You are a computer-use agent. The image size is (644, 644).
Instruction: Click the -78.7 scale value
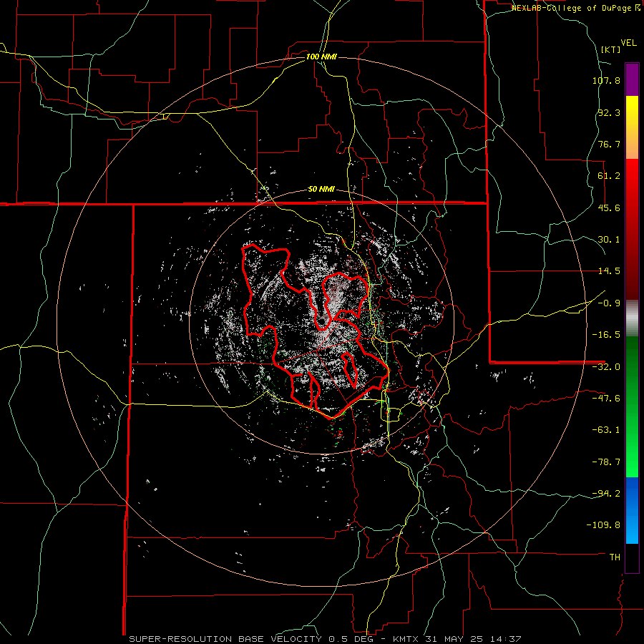[x=606, y=462]
